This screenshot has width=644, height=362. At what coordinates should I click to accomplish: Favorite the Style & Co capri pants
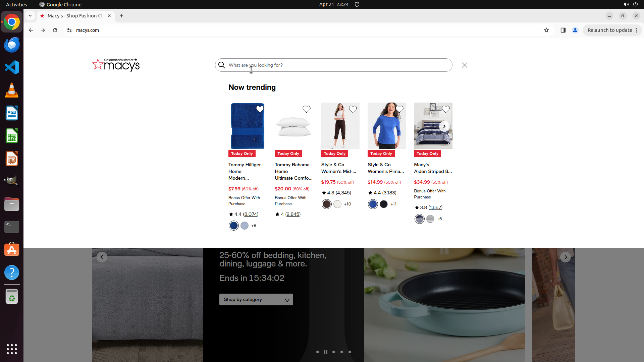coord(353,109)
